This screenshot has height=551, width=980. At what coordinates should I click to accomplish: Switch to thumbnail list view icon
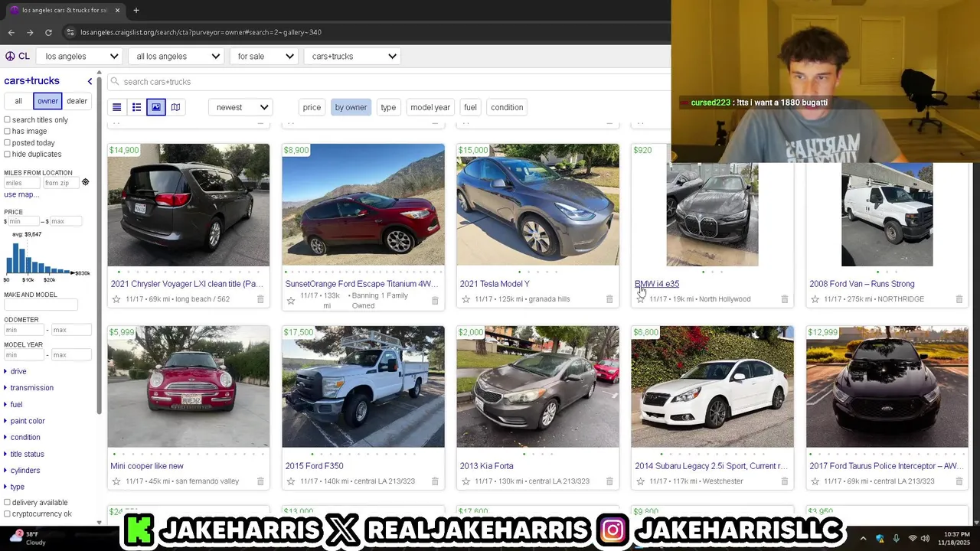point(136,107)
